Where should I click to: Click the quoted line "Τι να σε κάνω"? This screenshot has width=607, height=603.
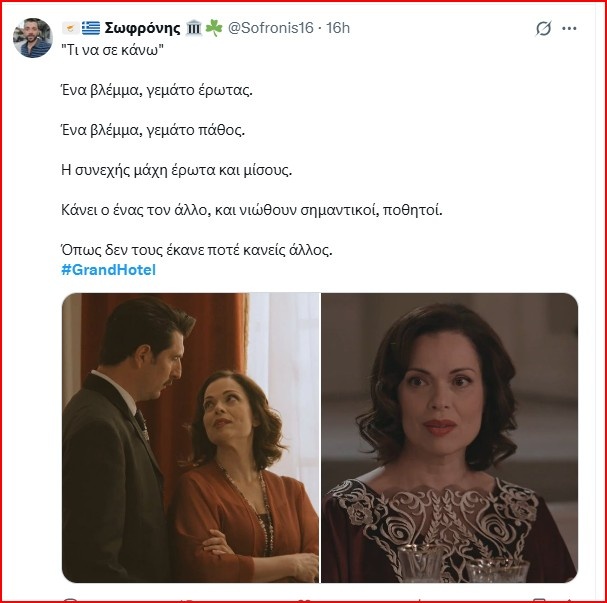pos(111,51)
